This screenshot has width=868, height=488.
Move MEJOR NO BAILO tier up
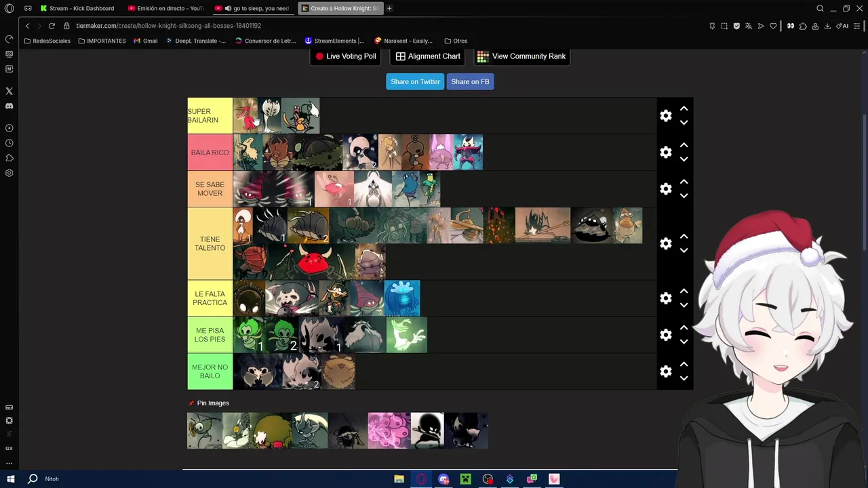click(684, 364)
